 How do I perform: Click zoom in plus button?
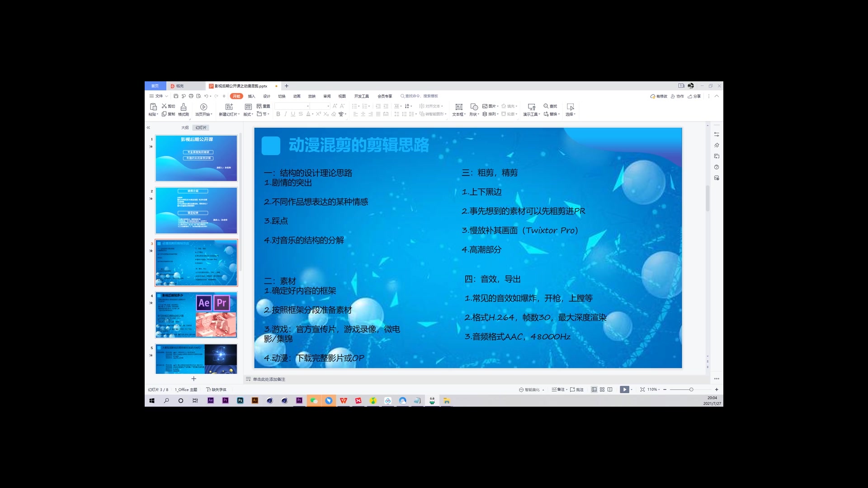tap(717, 389)
